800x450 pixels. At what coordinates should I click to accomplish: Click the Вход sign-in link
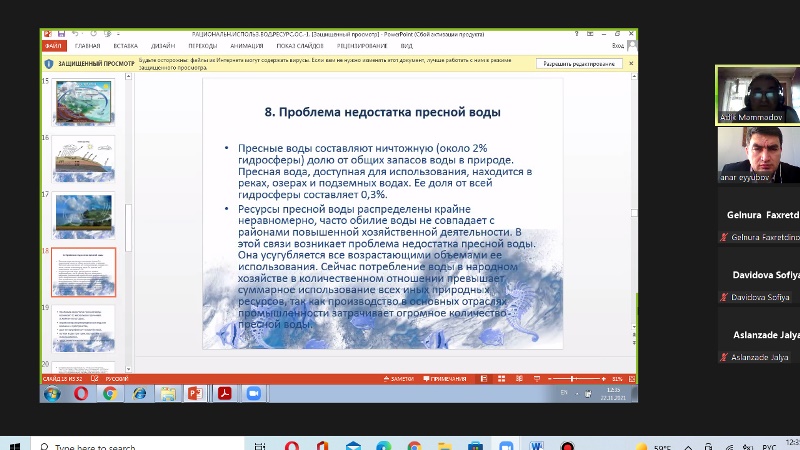point(618,46)
